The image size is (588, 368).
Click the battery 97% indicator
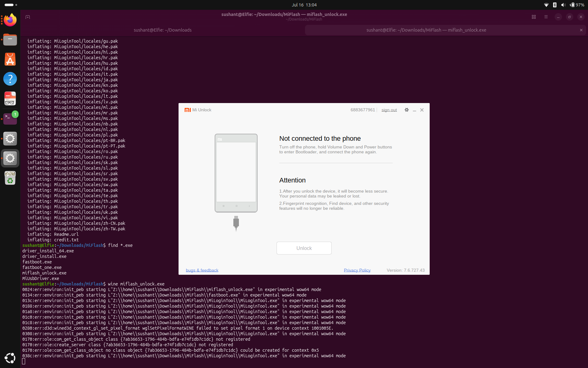click(577, 5)
